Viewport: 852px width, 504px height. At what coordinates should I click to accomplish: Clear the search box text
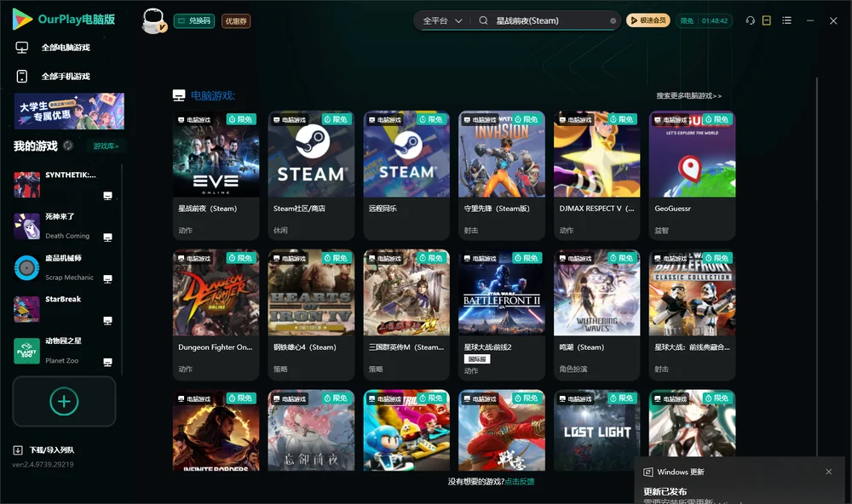coord(613,20)
